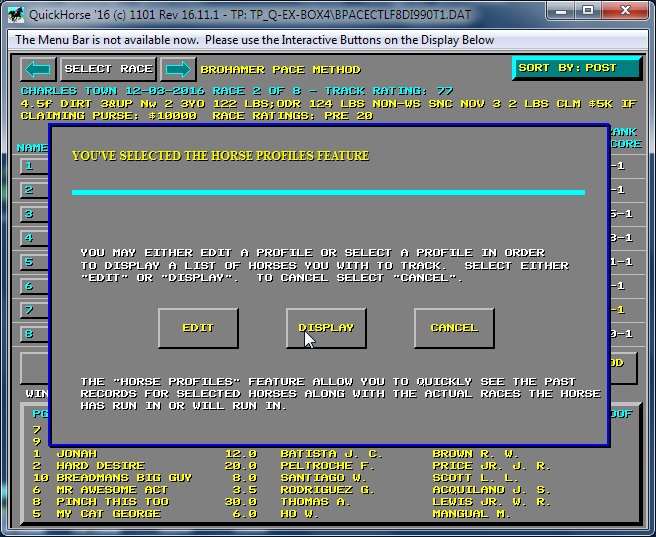Select post number 8 button
This screenshot has height=537, width=656.
(x=31, y=334)
